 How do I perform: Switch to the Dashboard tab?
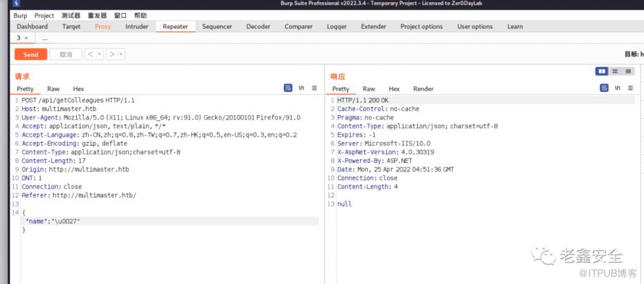point(32,26)
